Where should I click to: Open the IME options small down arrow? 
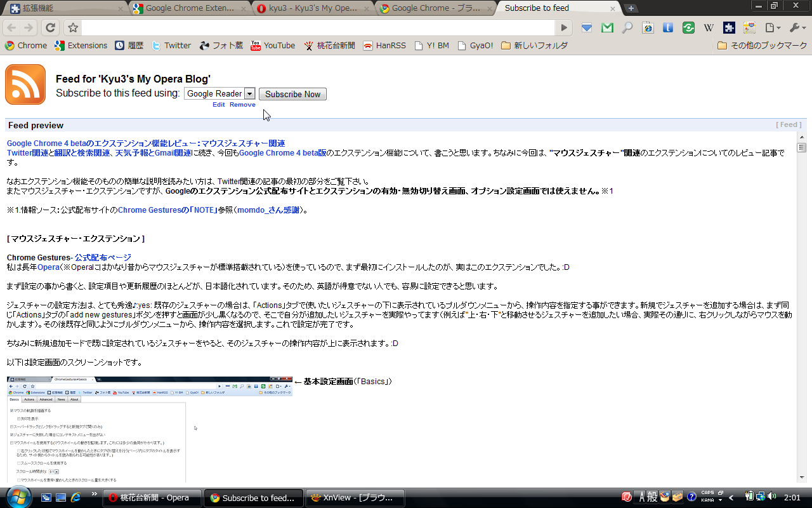pos(721,500)
